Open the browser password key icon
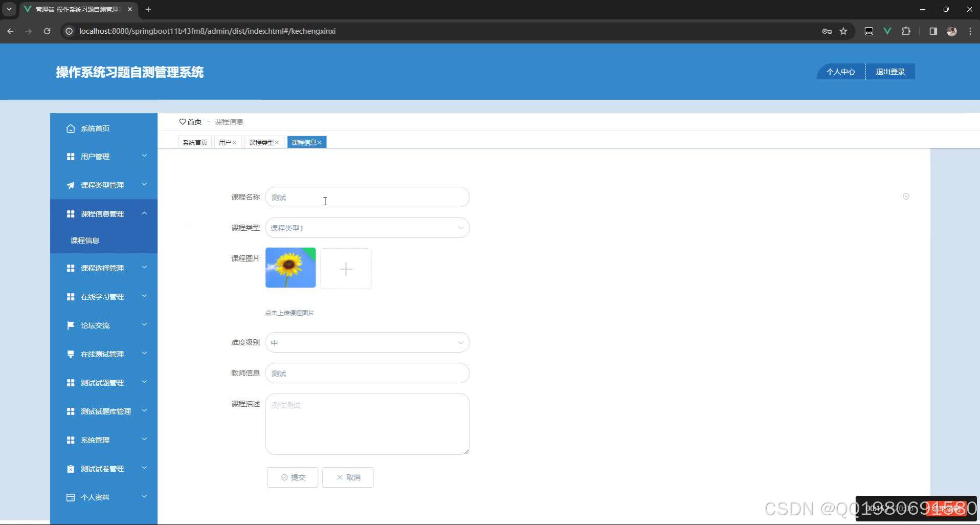Image resolution: width=980 pixels, height=525 pixels. [x=827, y=31]
